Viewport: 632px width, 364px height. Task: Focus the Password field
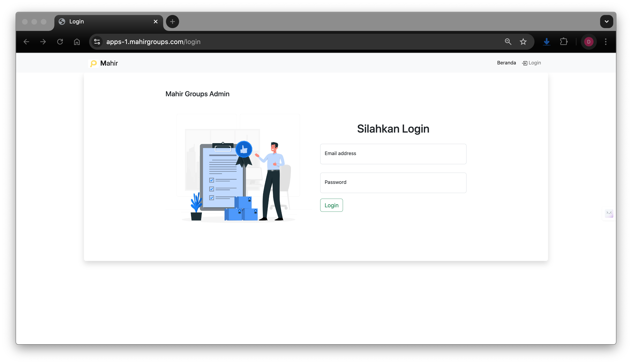pyautogui.click(x=393, y=183)
